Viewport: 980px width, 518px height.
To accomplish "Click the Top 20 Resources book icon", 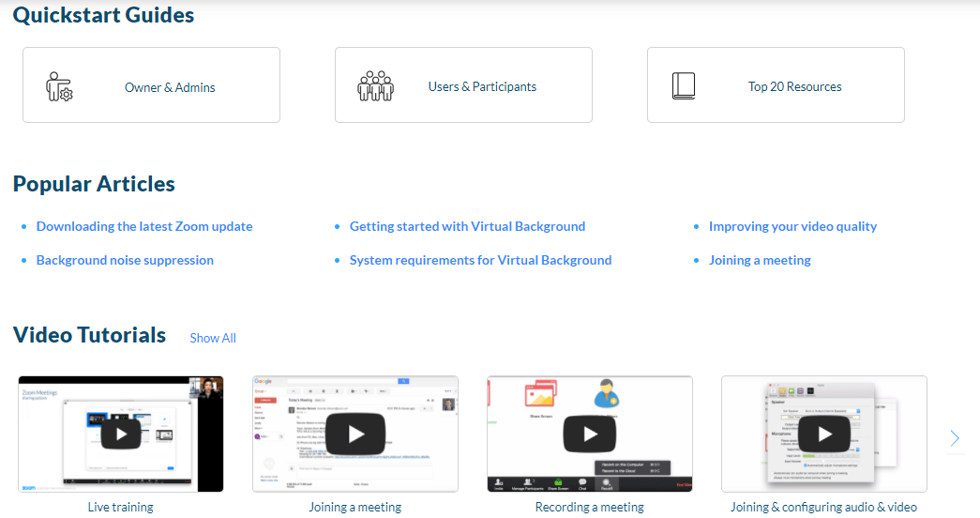I will coord(683,85).
